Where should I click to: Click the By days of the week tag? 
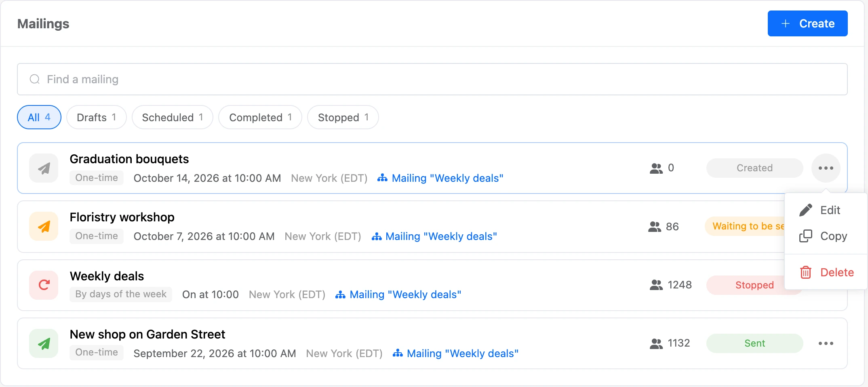[x=121, y=294]
